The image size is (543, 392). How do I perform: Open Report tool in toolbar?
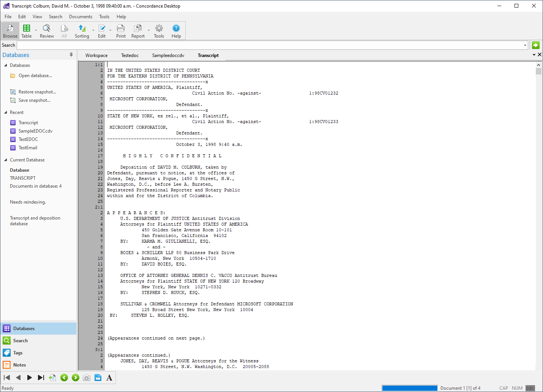point(138,31)
